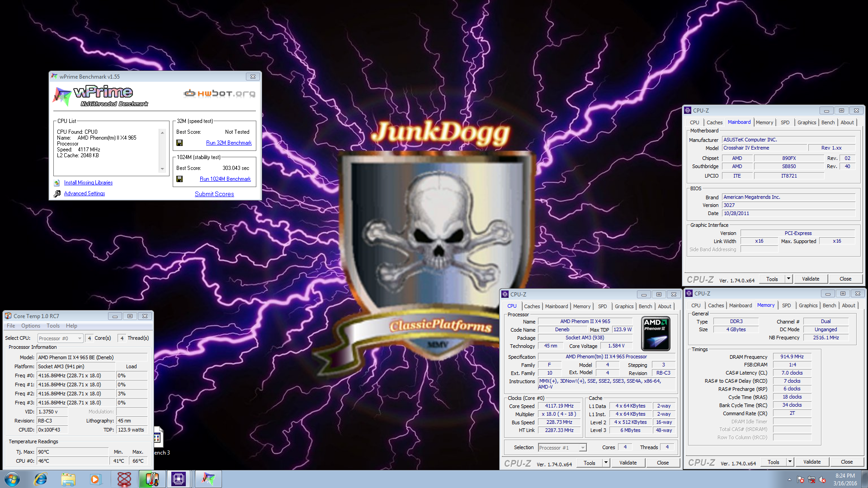Click the Install Missing Libraries icon
868x488 pixels.
tap(57, 183)
